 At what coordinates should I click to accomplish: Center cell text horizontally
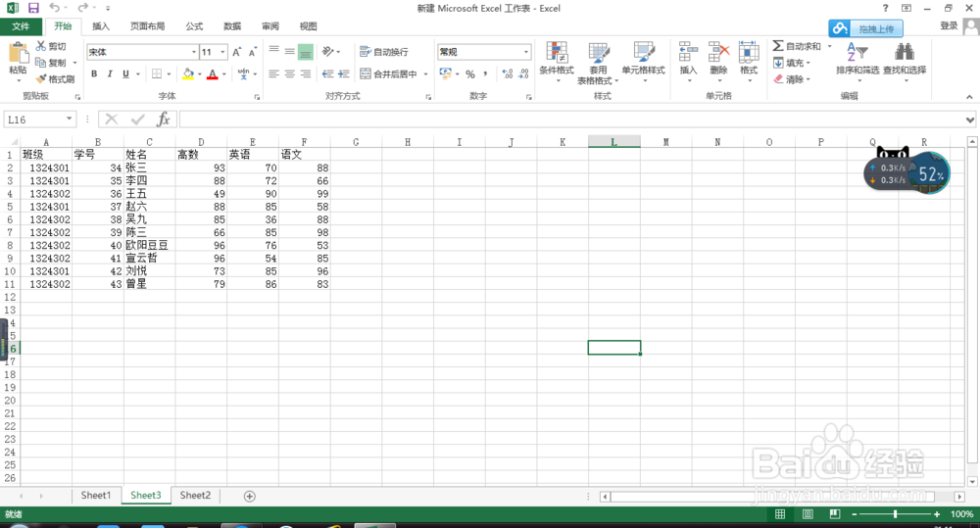click(x=289, y=73)
